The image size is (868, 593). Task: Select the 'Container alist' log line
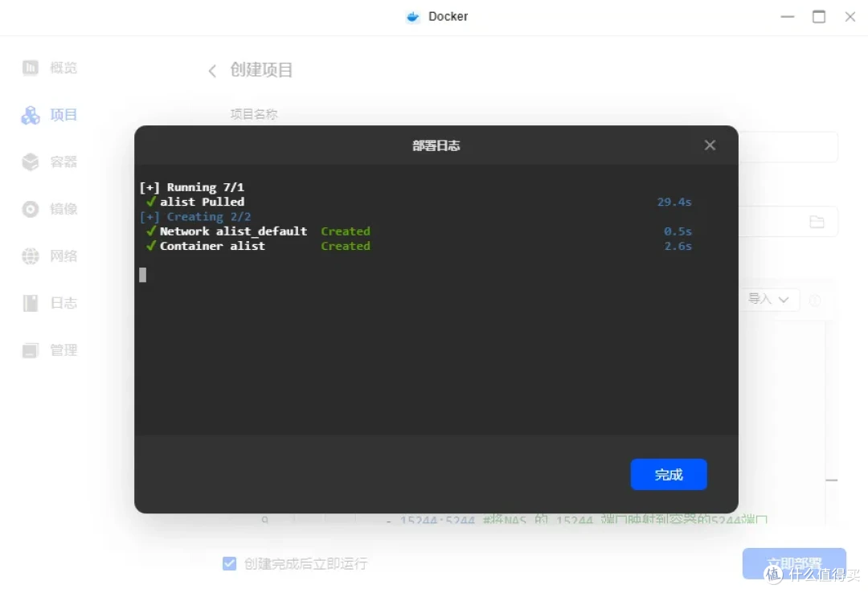212,246
